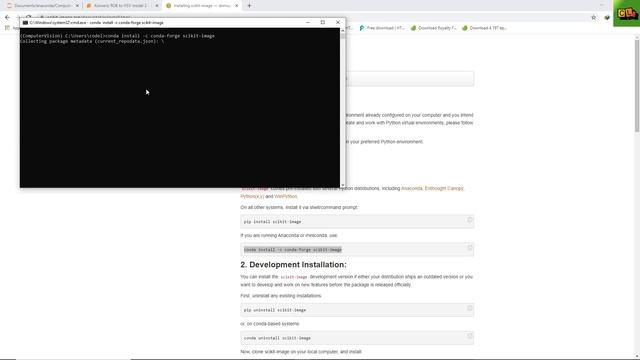Image resolution: width=640 pixels, height=360 pixels.
Task: Go back with the browser back arrow
Action: tap(7, 18)
